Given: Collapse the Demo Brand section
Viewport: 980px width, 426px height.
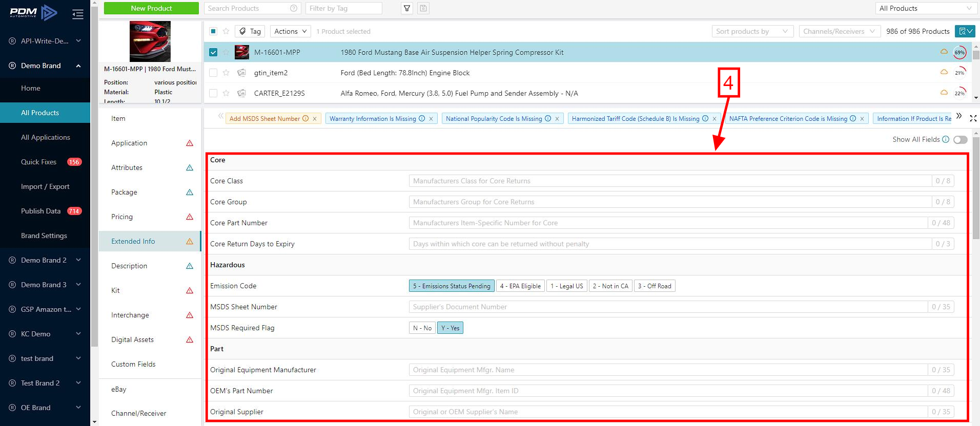Looking at the screenshot, I should [45, 66].
